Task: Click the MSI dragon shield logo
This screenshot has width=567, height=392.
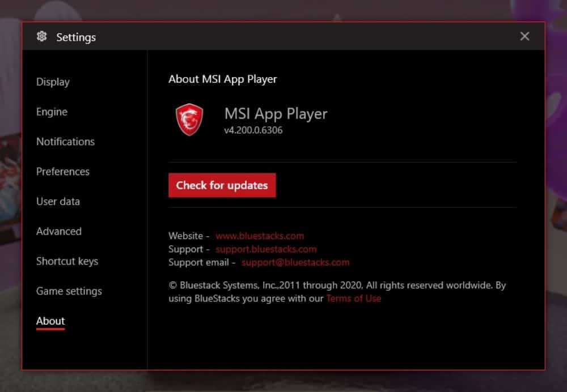Action: coord(189,120)
